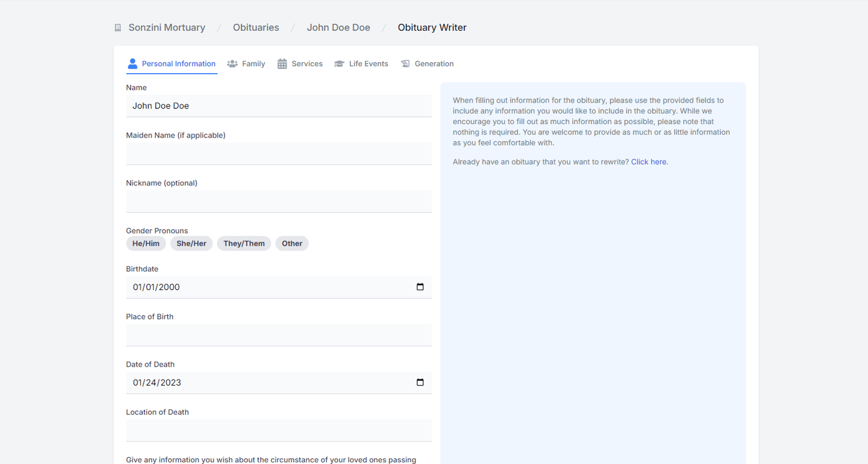Select the He/Him pronoun option
868x464 pixels.
(x=146, y=243)
